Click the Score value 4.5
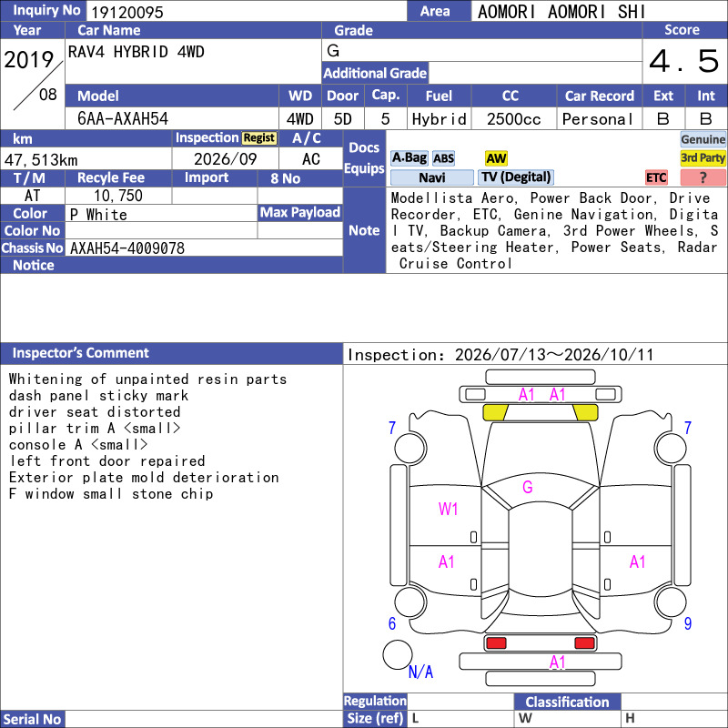728x728 pixels. coord(684,61)
